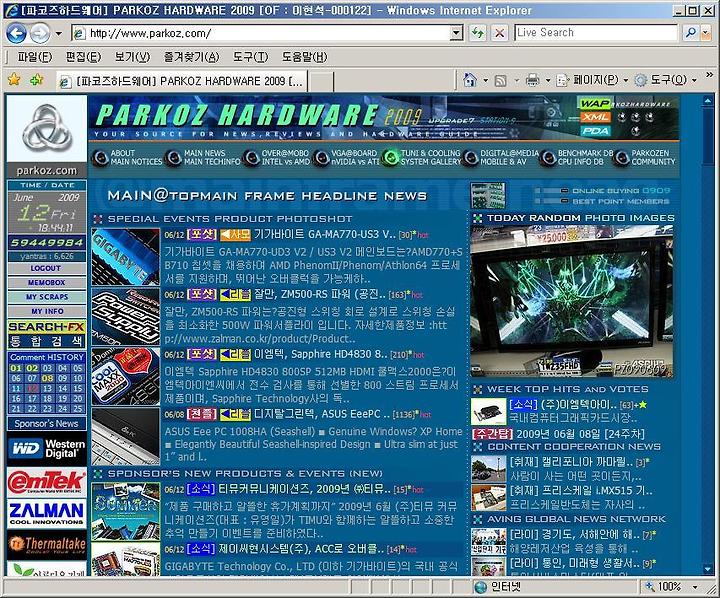Screen dimensions: 720x598
Task: Click the browser Back arrow button
Action: (x=16, y=33)
